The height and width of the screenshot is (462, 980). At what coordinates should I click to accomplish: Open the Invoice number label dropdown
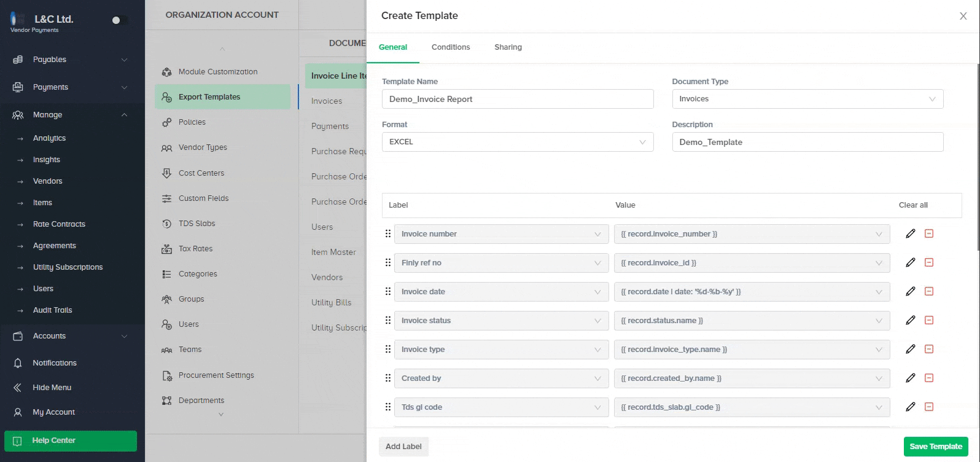pyautogui.click(x=502, y=234)
